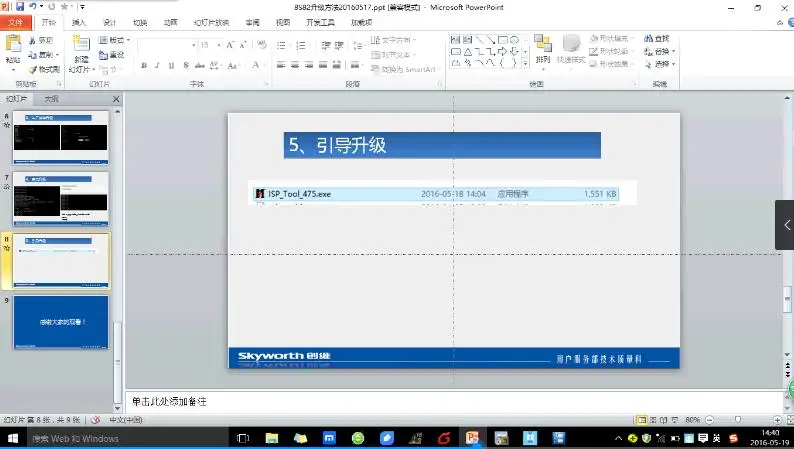Open the Windows Start button

[13, 438]
